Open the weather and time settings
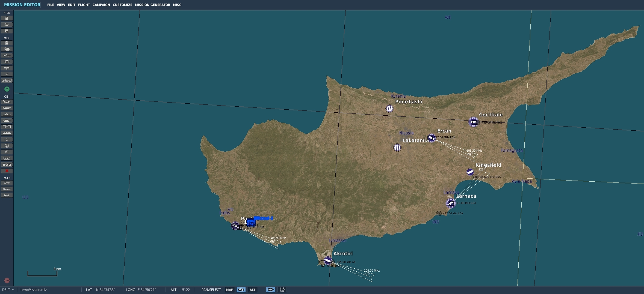This screenshot has width=644, height=294. click(7, 49)
